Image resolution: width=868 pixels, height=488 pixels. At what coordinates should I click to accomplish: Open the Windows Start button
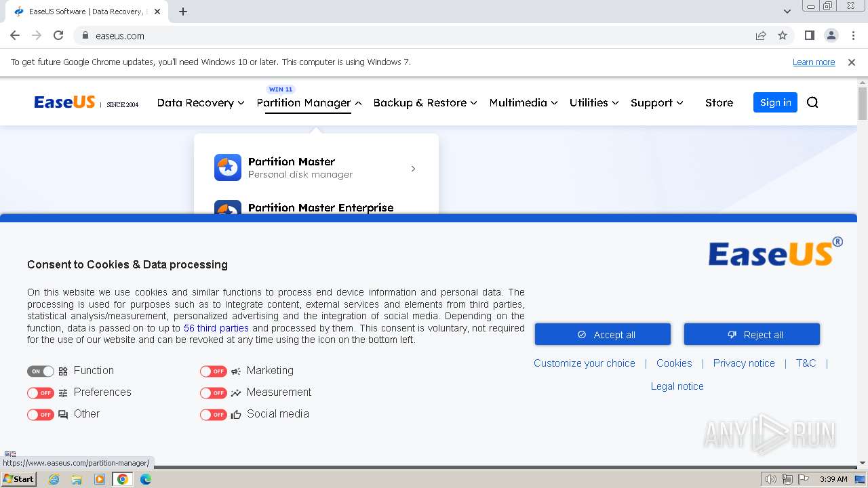click(x=18, y=479)
